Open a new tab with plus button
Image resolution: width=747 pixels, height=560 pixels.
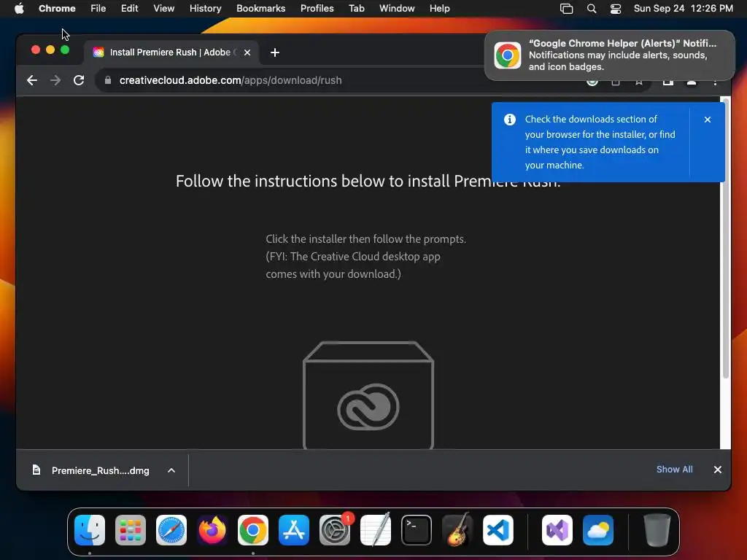275,52
